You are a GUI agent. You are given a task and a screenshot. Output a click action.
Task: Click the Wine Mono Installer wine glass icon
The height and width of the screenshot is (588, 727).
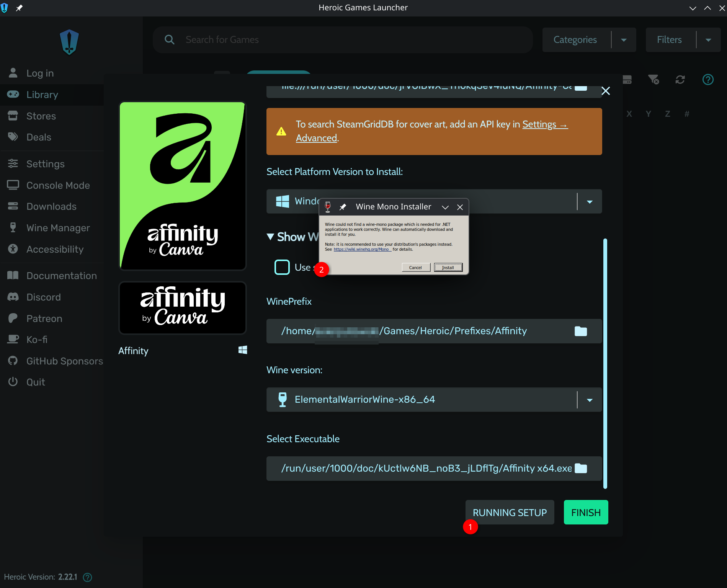pos(328,207)
